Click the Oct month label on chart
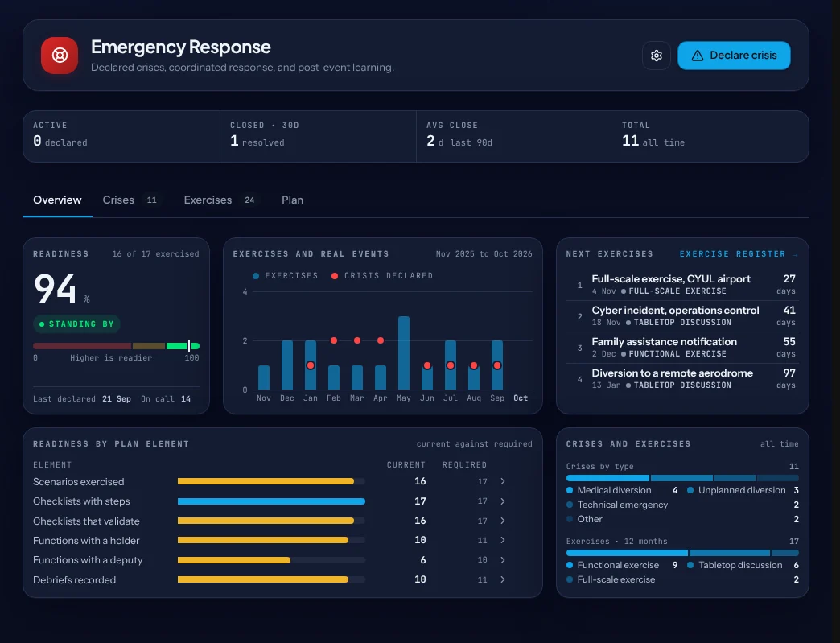Image resolution: width=840 pixels, height=643 pixels. 521,398
